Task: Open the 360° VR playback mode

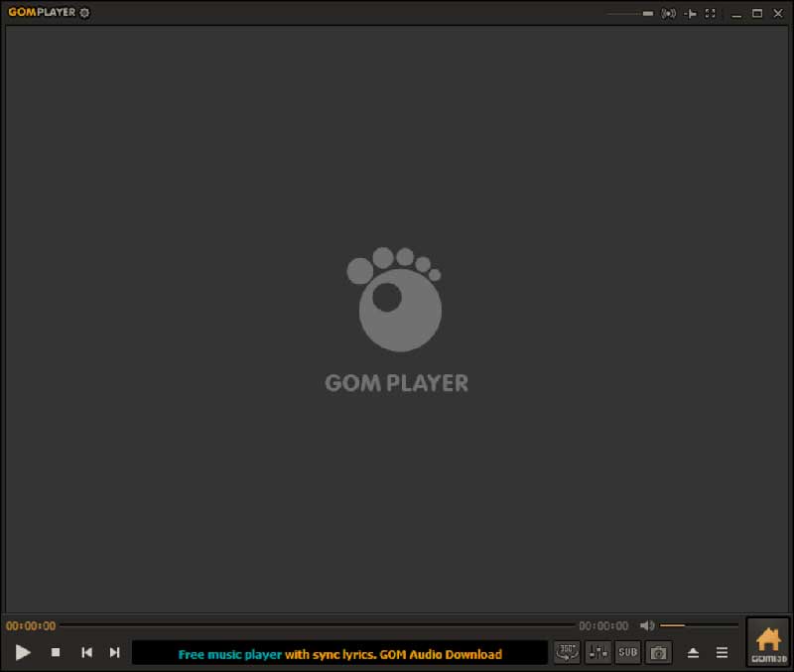Action: 567,652
